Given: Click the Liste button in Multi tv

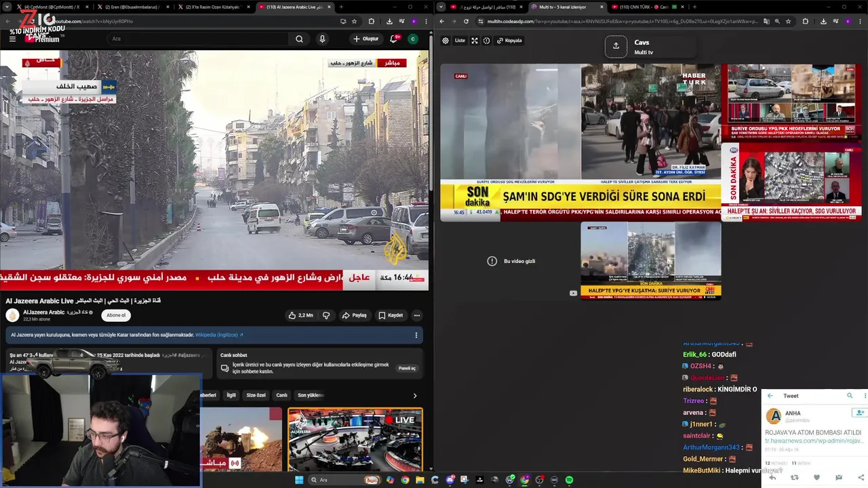Looking at the screenshot, I should tap(460, 41).
